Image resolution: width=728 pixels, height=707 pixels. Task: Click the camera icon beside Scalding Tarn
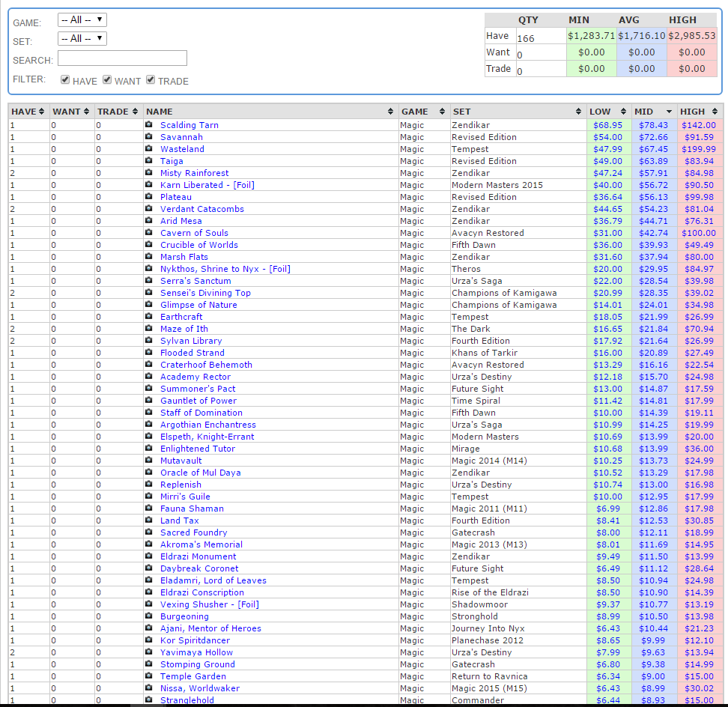148,124
